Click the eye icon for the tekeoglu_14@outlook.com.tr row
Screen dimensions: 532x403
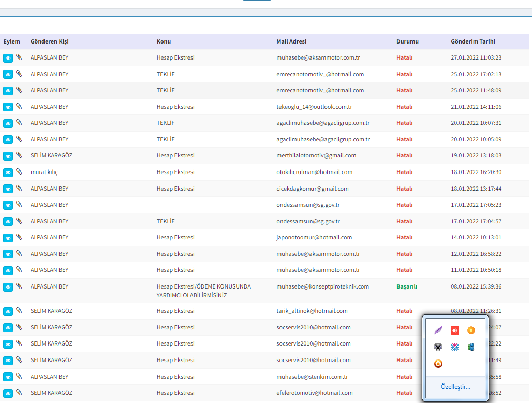click(x=8, y=107)
